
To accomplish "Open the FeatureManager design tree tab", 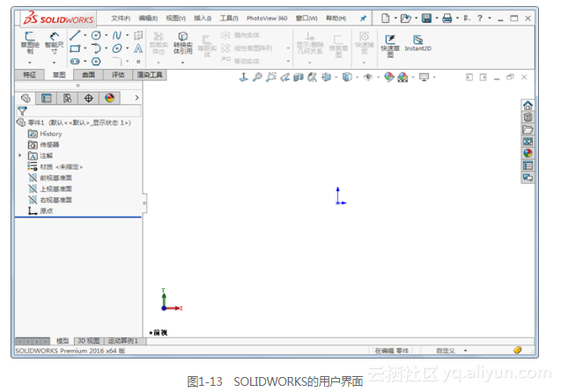I will [26, 98].
